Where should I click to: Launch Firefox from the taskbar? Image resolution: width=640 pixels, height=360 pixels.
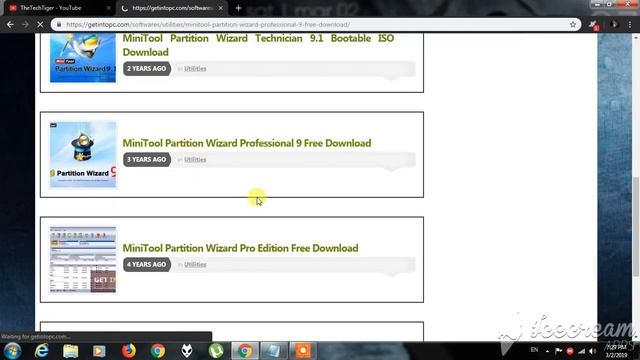coord(129,351)
